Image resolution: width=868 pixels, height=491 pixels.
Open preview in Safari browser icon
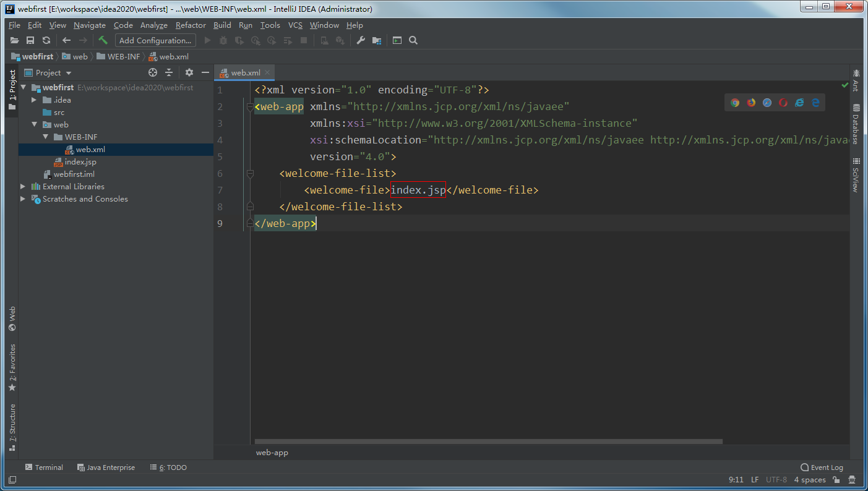click(767, 103)
